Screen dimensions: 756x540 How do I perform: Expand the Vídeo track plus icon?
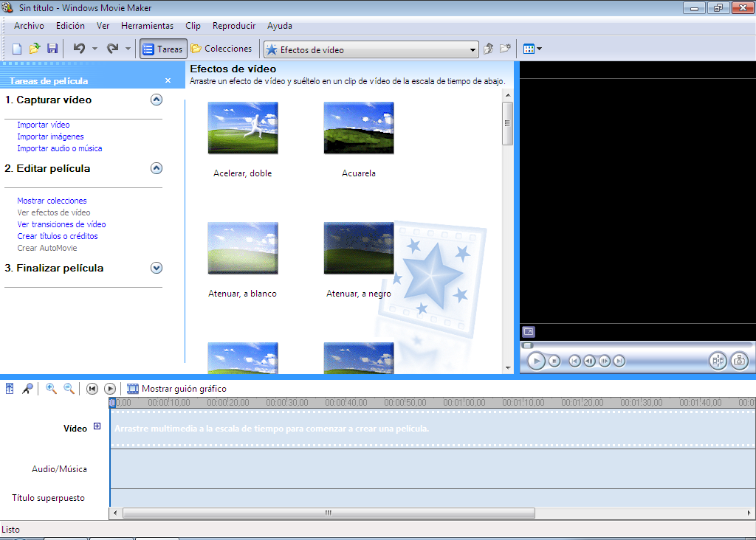click(x=97, y=426)
